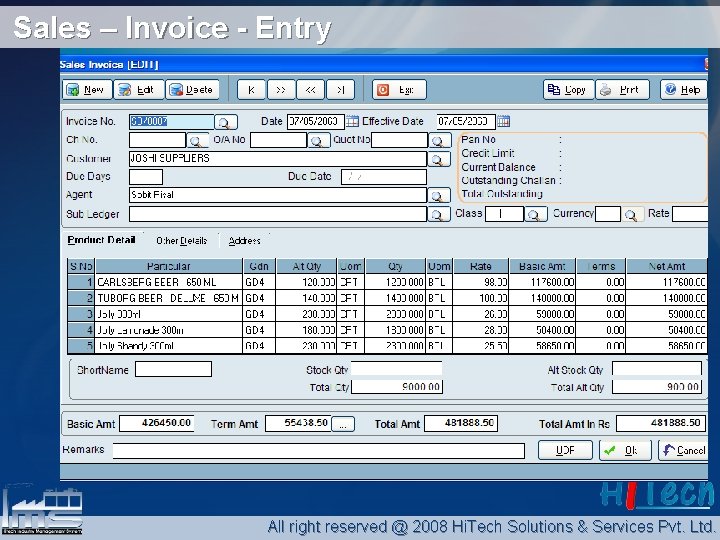Click the Copy toolbar button
Viewport: 720px width, 540px height.
click(568, 90)
